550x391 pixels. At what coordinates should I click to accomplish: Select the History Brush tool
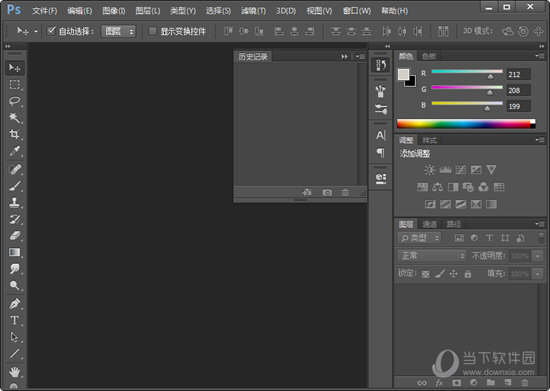pyautogui.click(x=14, y=219)
